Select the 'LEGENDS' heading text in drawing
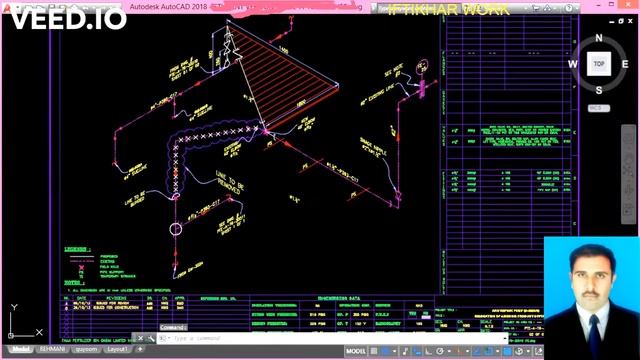The image size is (640, 360). (78, 249)
